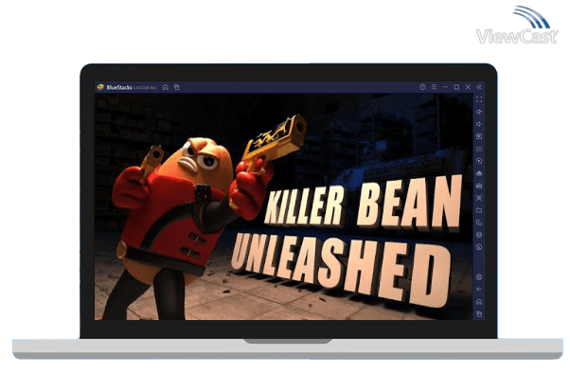Open recent apps icon at sidebar bottom

479,313
